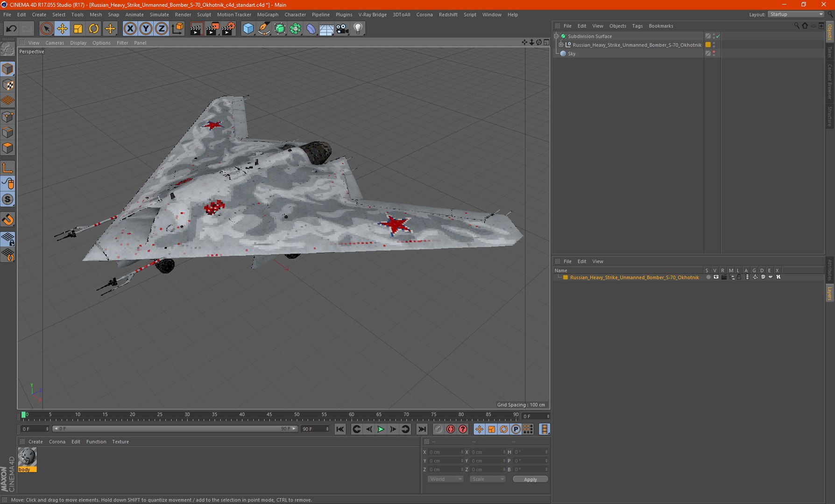Add Subdivision Surface generator icon

point(280,29)
